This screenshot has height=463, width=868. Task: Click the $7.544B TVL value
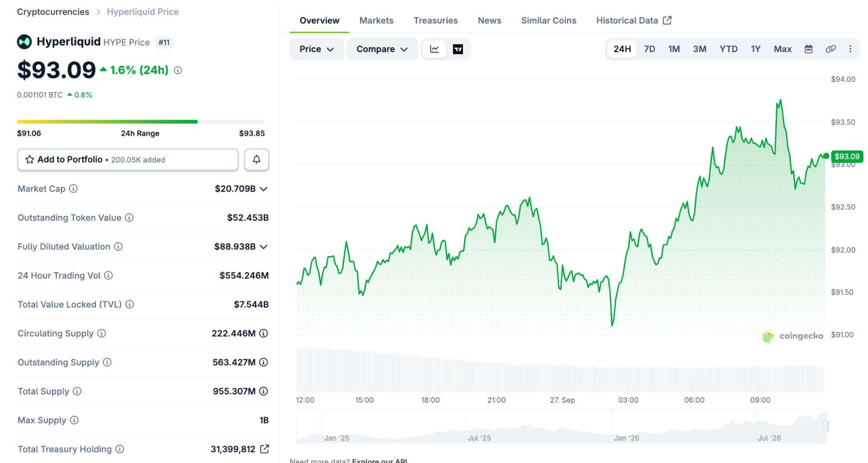(x=251, y=304)
